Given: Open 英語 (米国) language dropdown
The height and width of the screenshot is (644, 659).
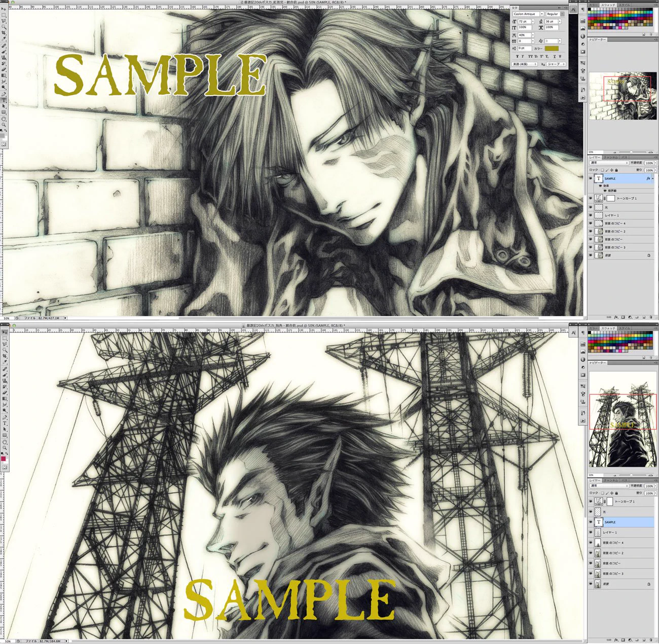Looking at the screenshot, I should click(524, 64).
